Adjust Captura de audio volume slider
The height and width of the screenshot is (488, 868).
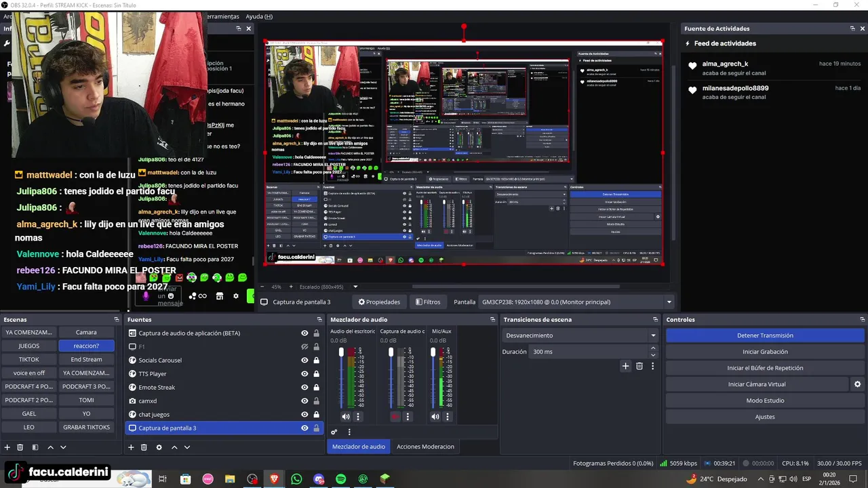(391, 352)
